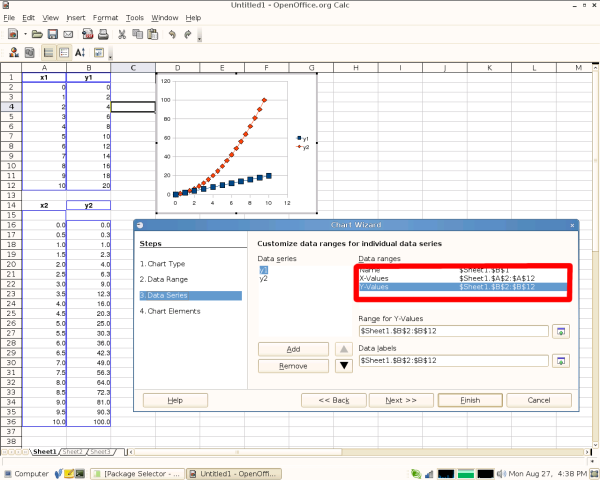Switch to the Sheet3 tab
The height and width of the screenshot is (480, 600).
[101, 452]
